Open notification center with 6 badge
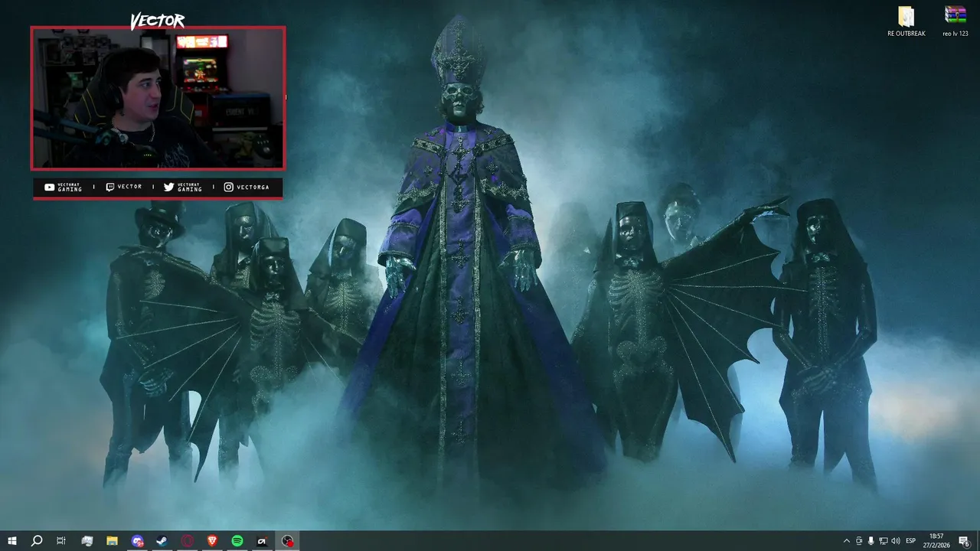Viewport: 980px width, 551px height. coord(965,541)
